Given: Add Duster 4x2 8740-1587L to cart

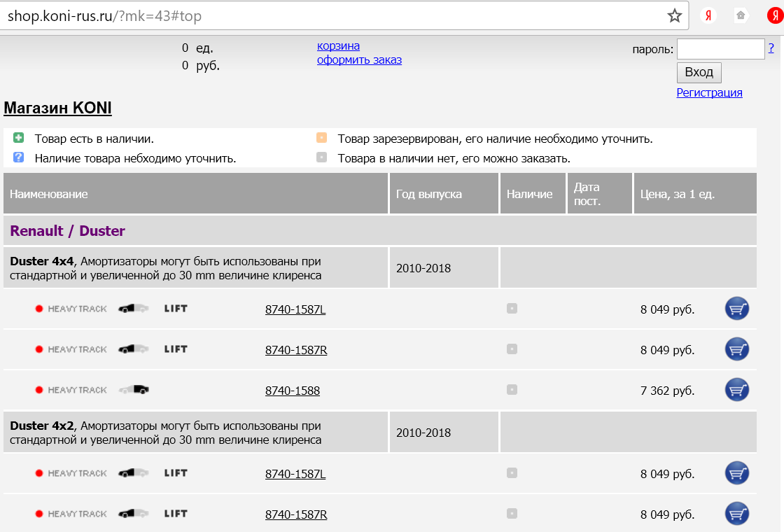Looking at the screenshot, I should click(x=736, y=473).
